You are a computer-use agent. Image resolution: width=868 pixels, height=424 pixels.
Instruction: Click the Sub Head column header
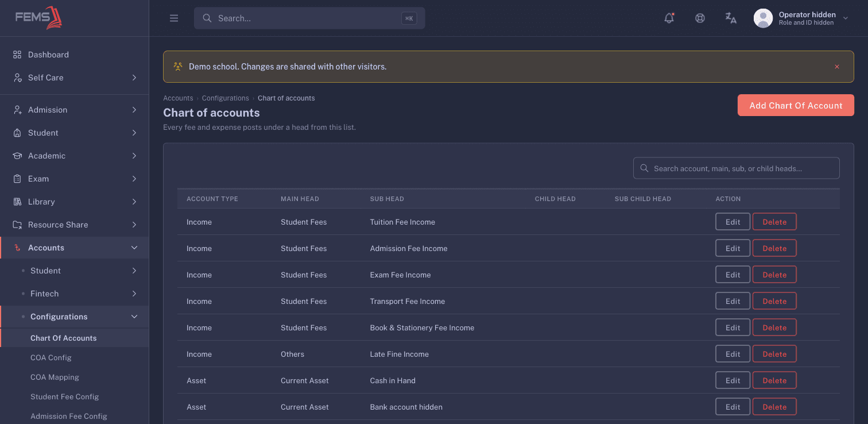point(387,199)
